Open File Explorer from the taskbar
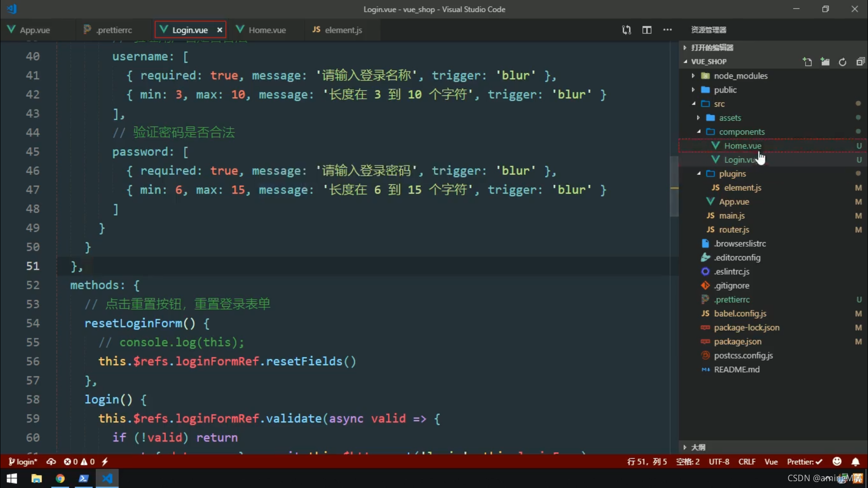This screenshot has width=868, height=488. click(x=36, y=479)
